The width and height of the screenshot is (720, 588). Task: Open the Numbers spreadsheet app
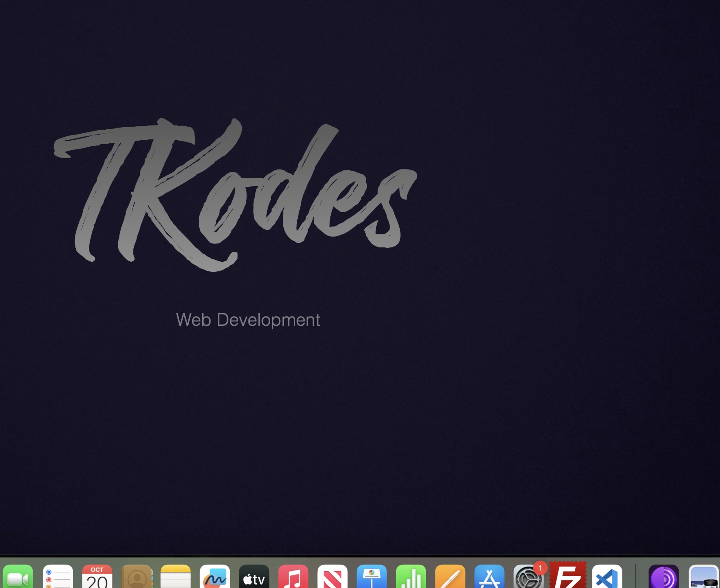[411, 577]
